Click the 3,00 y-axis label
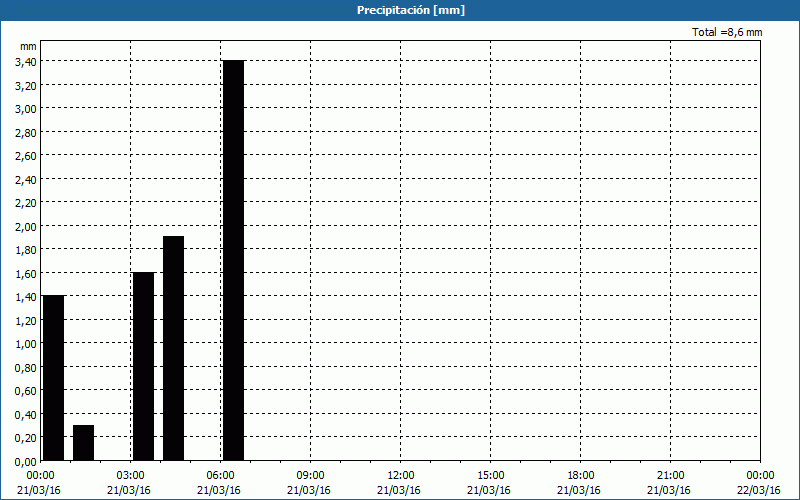800x500 pixels. click(26, 109)
